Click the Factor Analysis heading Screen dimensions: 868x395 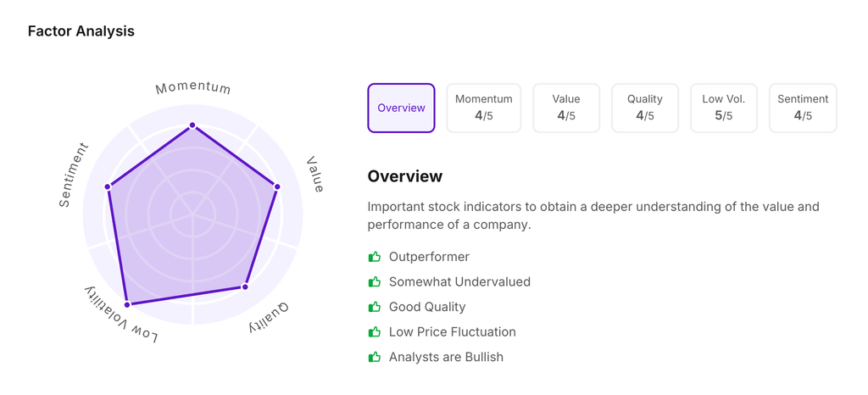point(81,31)
